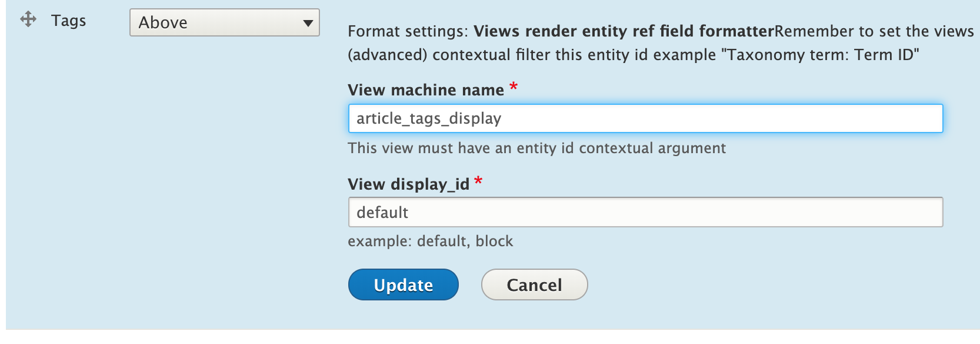Click the word "block" in the example hint

494,242
